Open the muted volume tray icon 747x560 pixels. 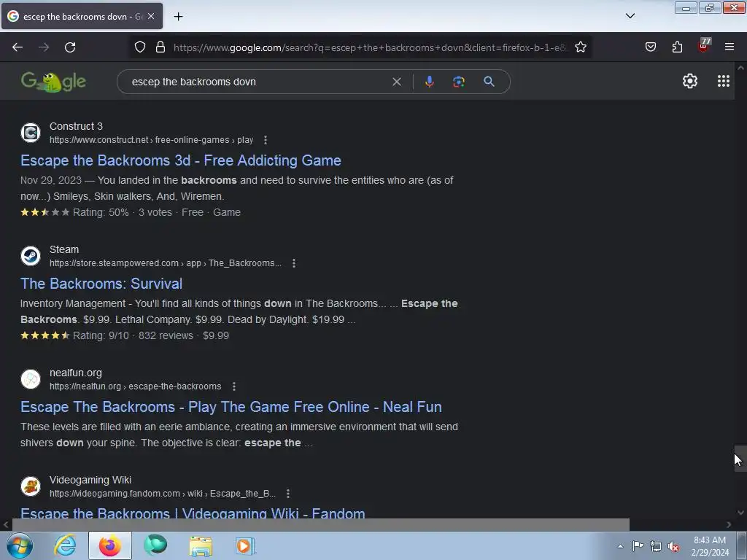pyautogui.click(x=673, y=547)
